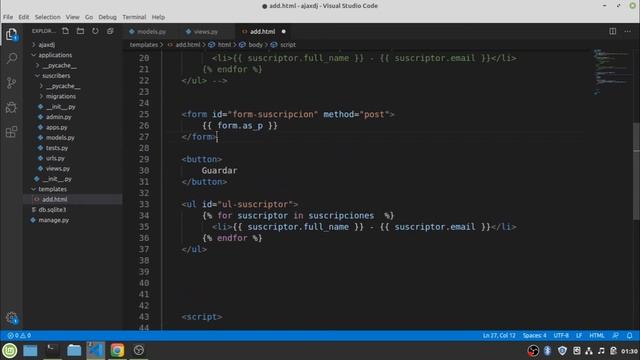Click the body breadcrumb
Viewport: 640px width, 360px height.
point(256,44)
